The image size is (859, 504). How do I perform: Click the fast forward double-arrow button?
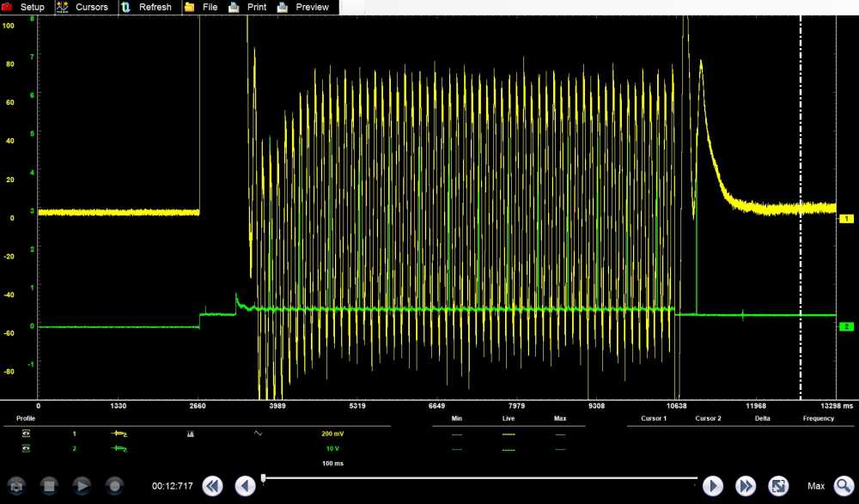[x=745, y=486]
